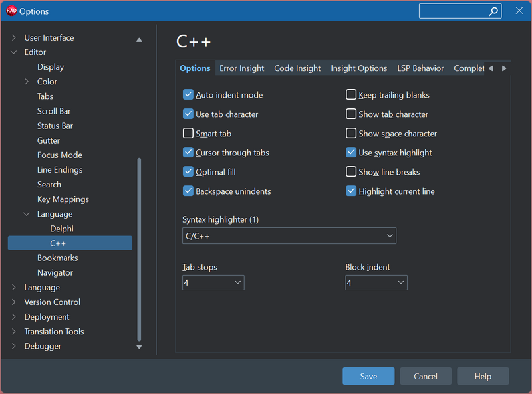
Task: Open the Block indent dropdown
Action: [376, 283]
